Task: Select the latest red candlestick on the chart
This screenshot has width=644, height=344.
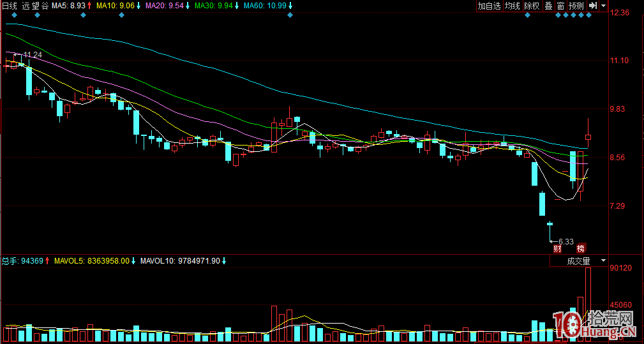Action: [588, 137]
